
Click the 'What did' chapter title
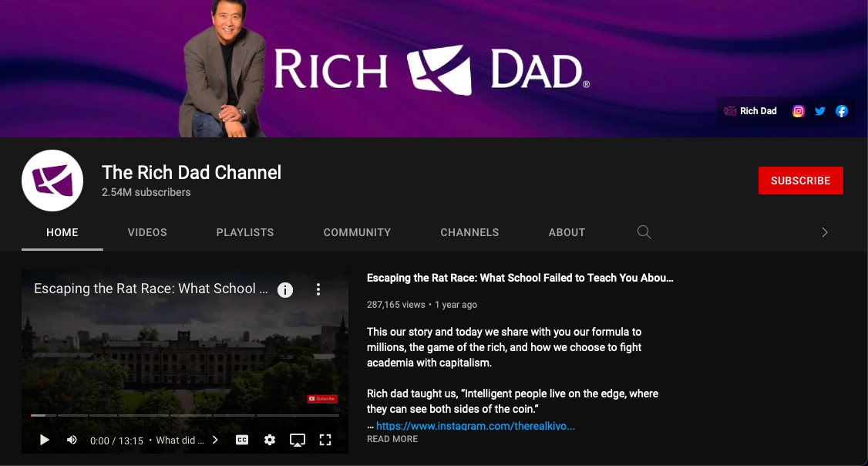tap(180, 440)
